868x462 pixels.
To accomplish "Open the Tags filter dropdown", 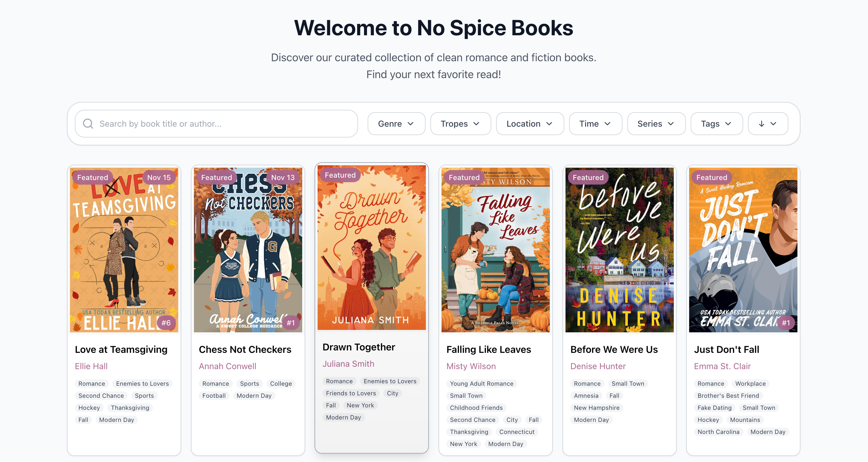I will pos(716,124).
